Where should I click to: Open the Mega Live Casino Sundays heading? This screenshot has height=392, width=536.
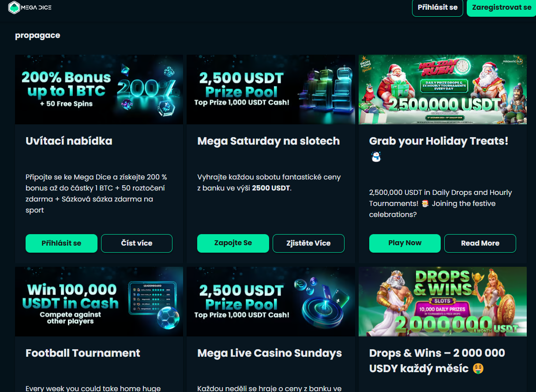tap(270, 353)
